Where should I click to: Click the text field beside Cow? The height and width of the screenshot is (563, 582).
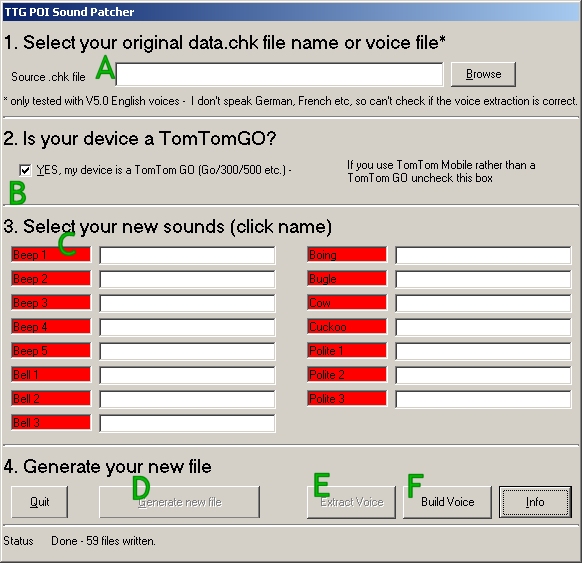[483, 303]
